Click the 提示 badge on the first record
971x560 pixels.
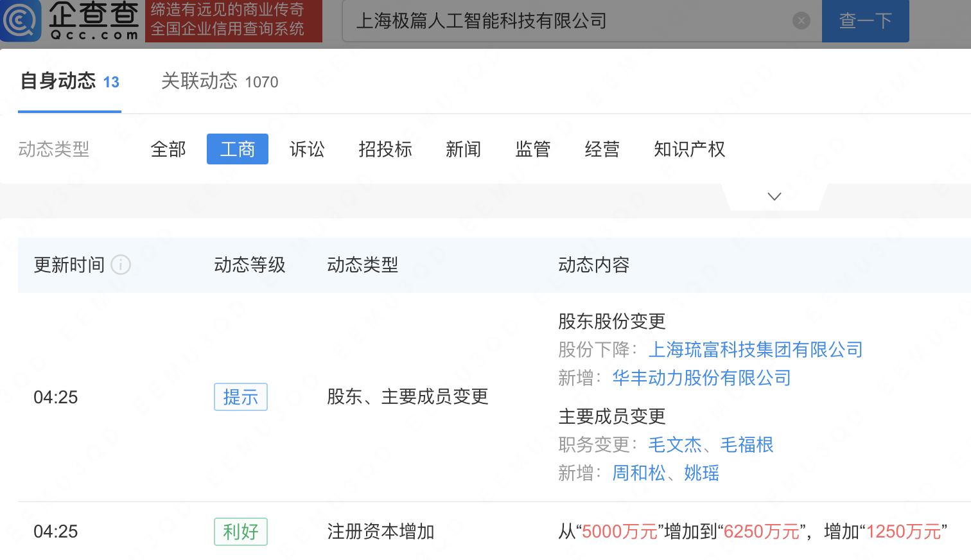[240, 397]
